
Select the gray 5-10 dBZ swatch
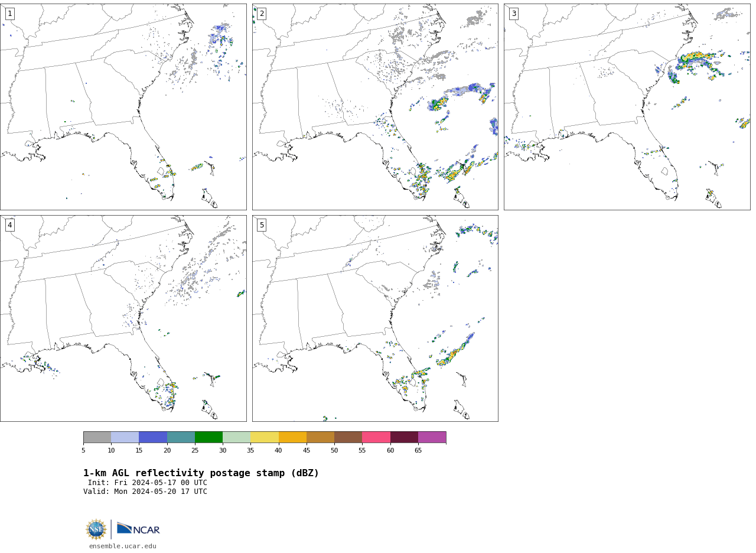tap(97, 437)
